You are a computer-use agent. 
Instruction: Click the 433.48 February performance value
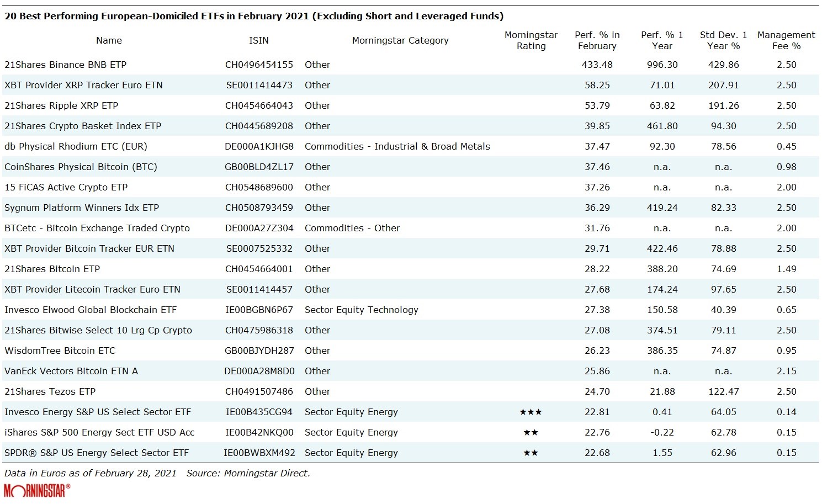(597, 65)
